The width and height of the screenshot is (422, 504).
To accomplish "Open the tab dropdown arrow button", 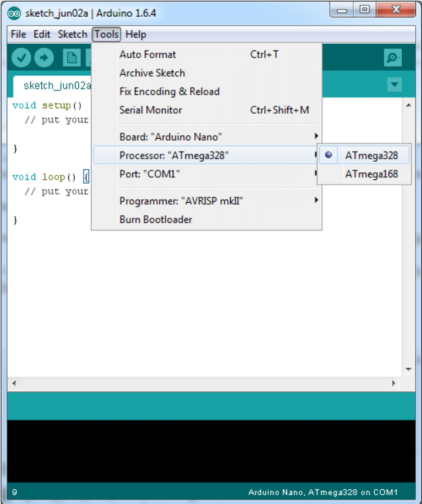I will point(394,84).
